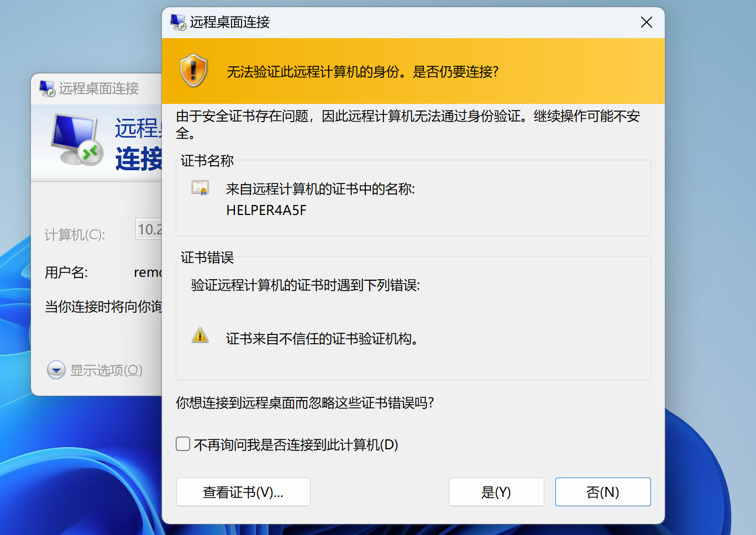Click the 不再询问我是否连接到此计算机(D) label text
Viewport: 756px width, 535px height.
click(296, 444)
